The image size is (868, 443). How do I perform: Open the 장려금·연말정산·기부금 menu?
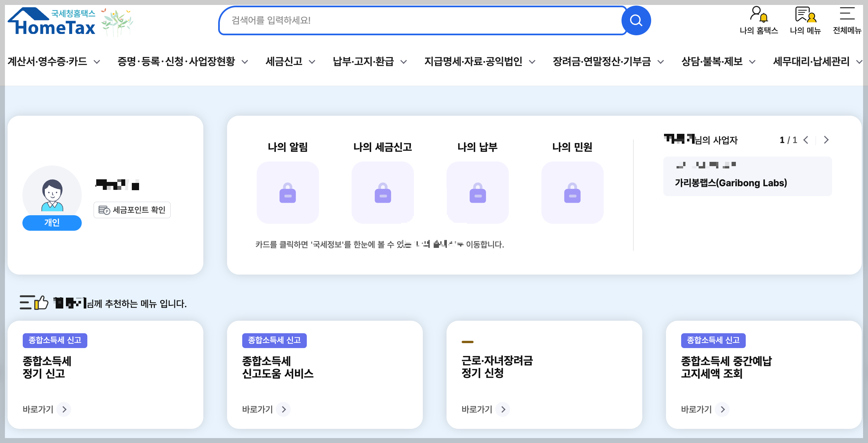(x=608, y=62)
